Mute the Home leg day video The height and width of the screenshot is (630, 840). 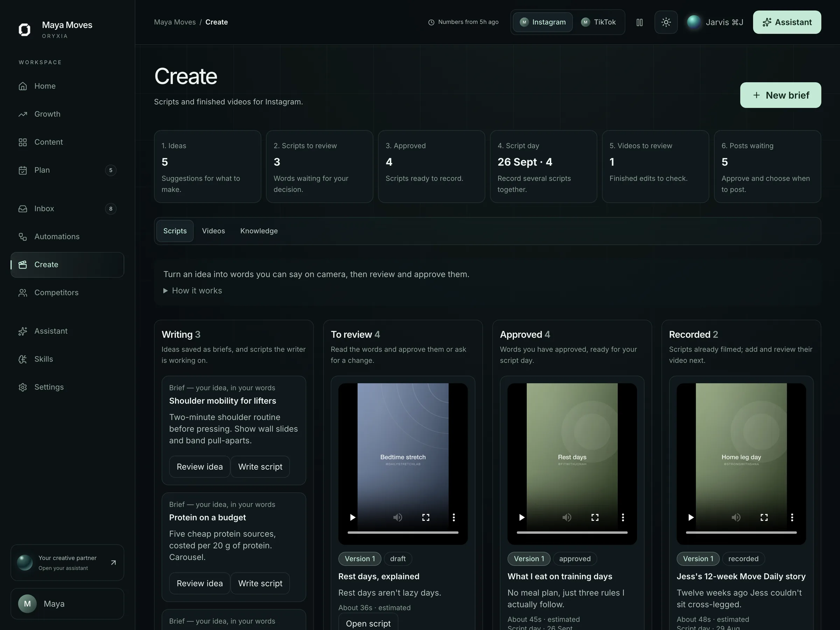[736, 518]
